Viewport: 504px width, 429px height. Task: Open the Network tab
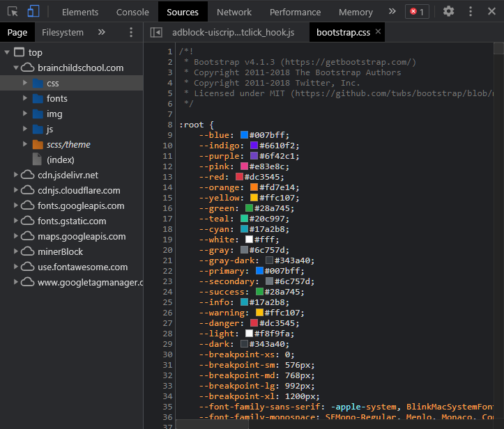pos(234,12)
